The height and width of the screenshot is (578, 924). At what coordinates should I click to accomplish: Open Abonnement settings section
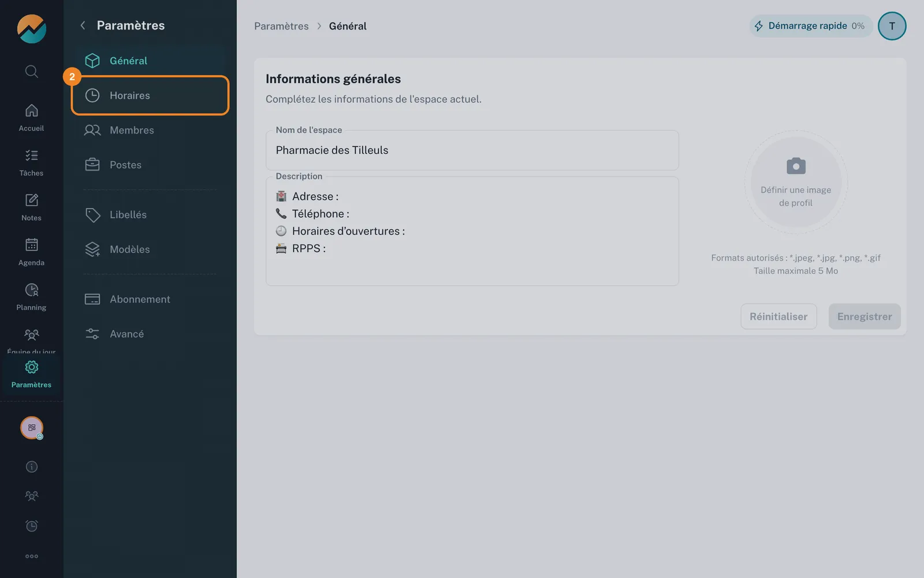tap(150, 299)
